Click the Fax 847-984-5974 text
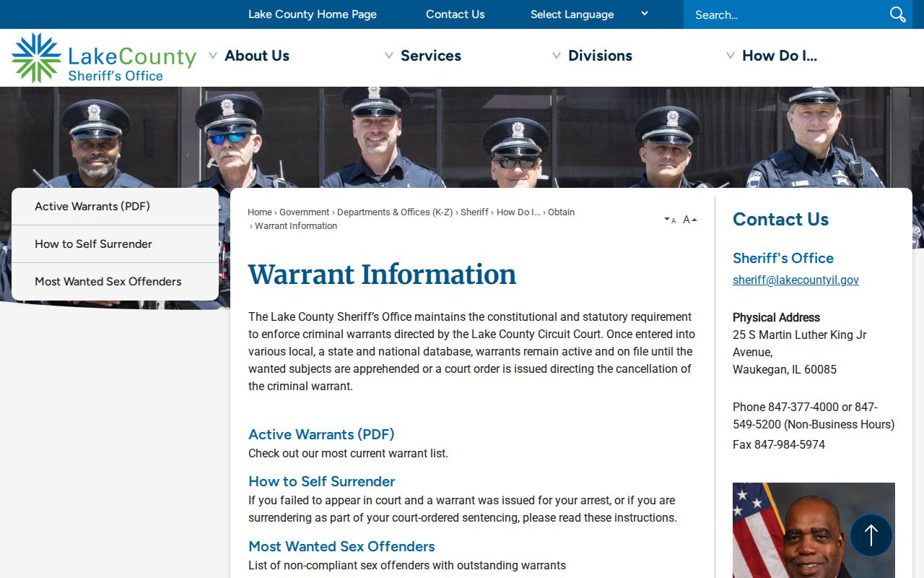 coord(779,445)
